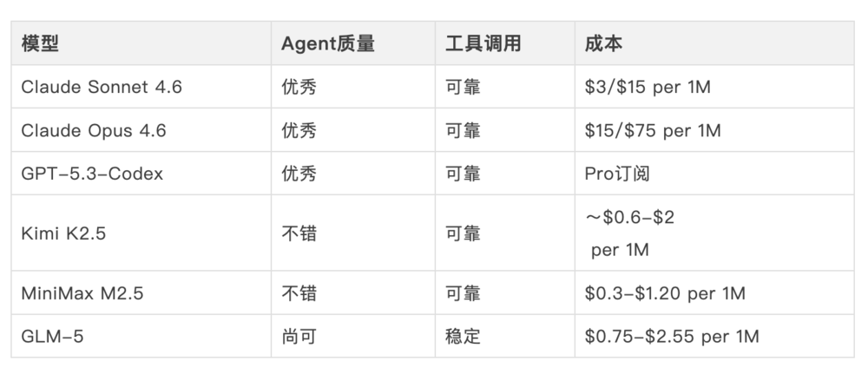Image resolution: width=868 pixels, height=368 pixels.
Task: Select the Claude Opus 4.6 cell
Action: 94,131
